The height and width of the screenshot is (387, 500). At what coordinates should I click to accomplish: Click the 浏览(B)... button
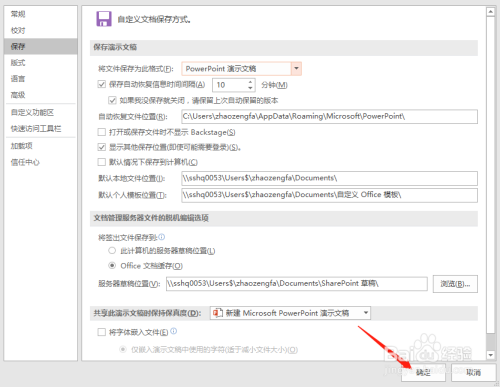pos(455,284)
